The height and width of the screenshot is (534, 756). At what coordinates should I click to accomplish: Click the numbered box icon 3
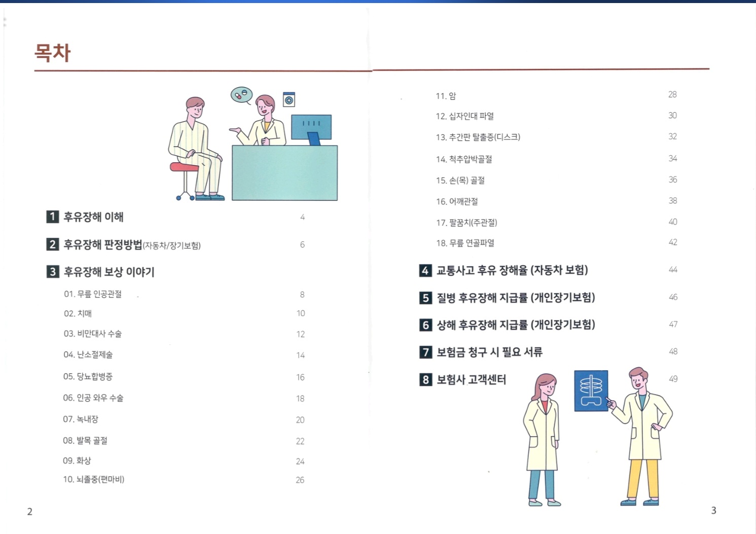[x=53, y=272]
